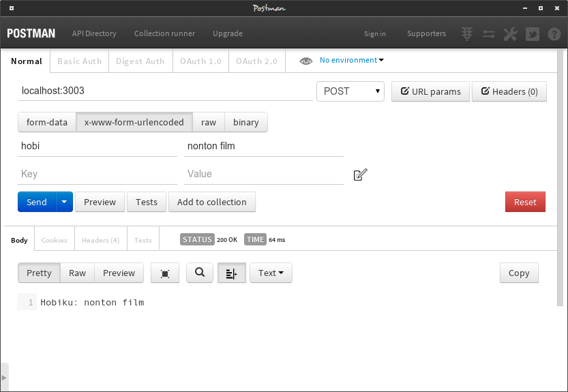Switch to the Basic Auth tab
This screenshot has height=392, width=568.
click(79, 61)
